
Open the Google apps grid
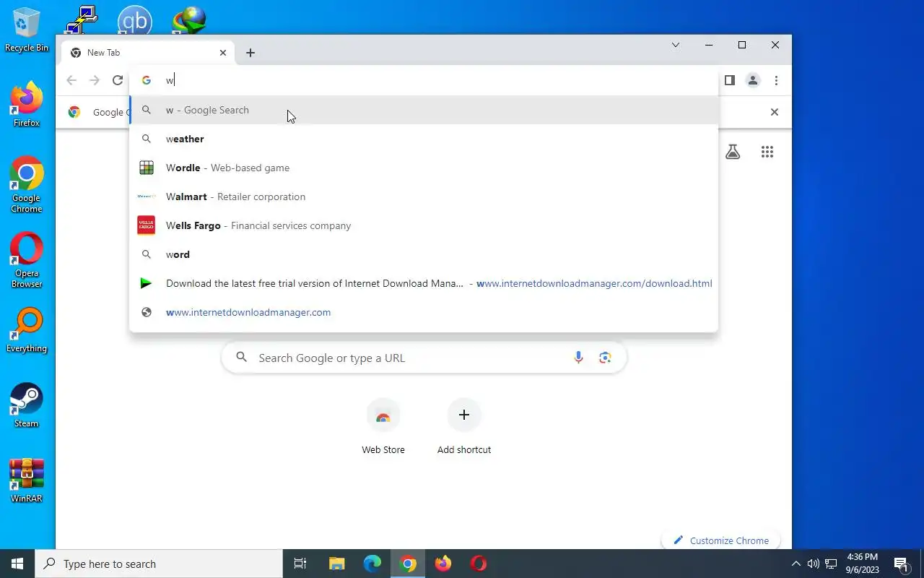point(767,152)
